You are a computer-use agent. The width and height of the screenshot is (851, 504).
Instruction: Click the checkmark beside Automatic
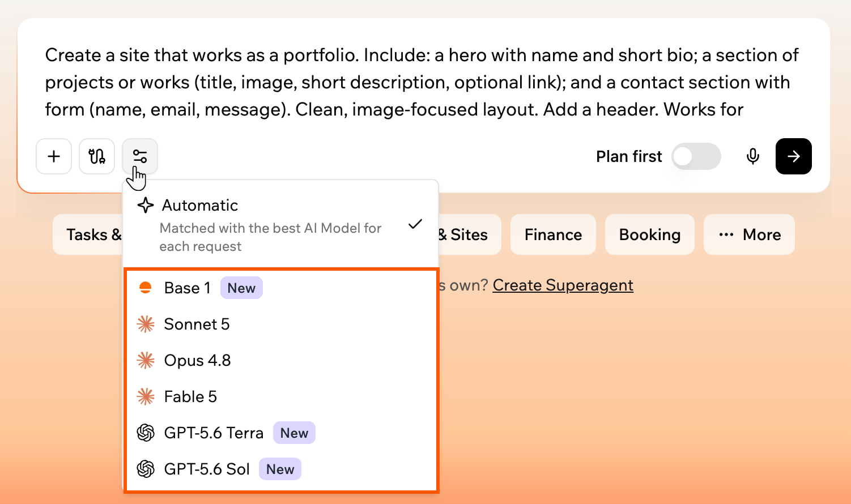[x=415, y=224]
